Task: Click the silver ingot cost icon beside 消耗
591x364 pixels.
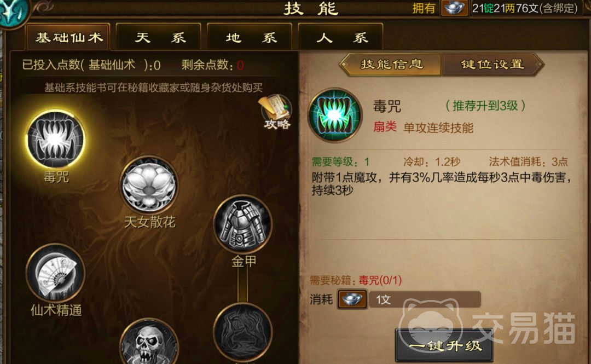Action: [x=352, y=299]
